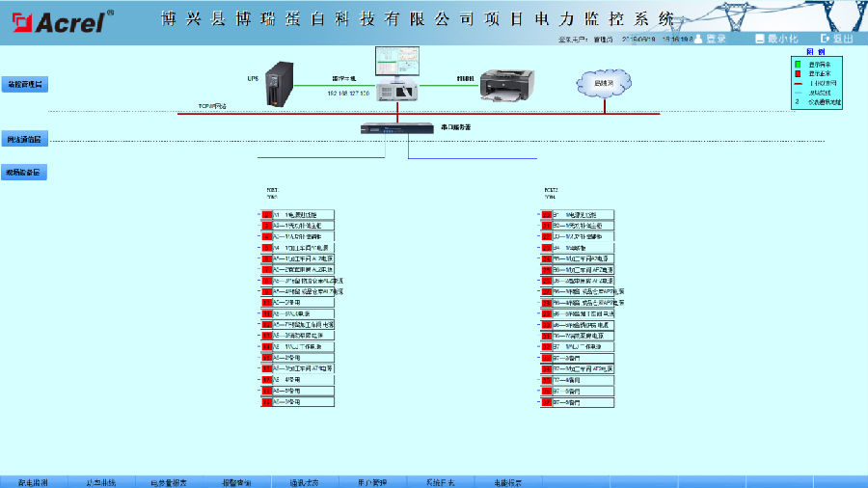
Task: Click meter label in row 22
Action: [583, 237]
